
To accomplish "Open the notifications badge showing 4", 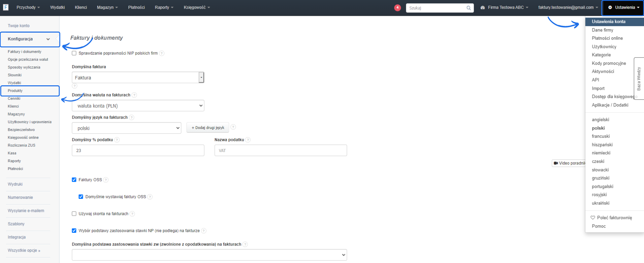I will [x=397, y=7].
